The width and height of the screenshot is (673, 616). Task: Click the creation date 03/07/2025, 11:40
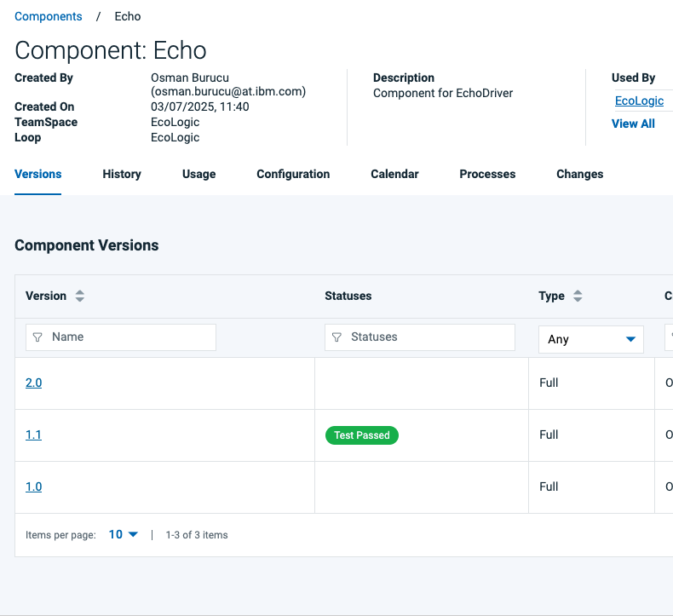tap(199, 107)
